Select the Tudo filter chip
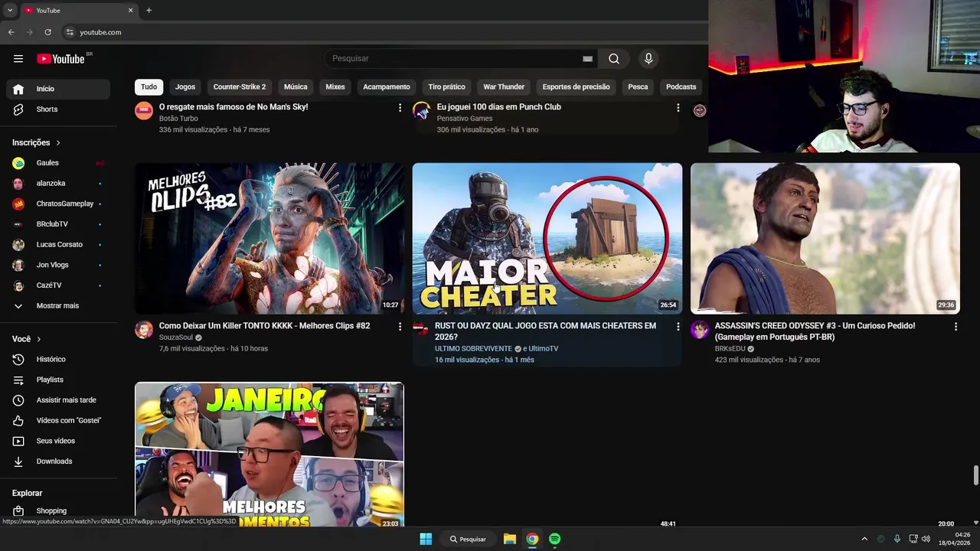This screenshot has width=980, height=551. tap(149, 86)
